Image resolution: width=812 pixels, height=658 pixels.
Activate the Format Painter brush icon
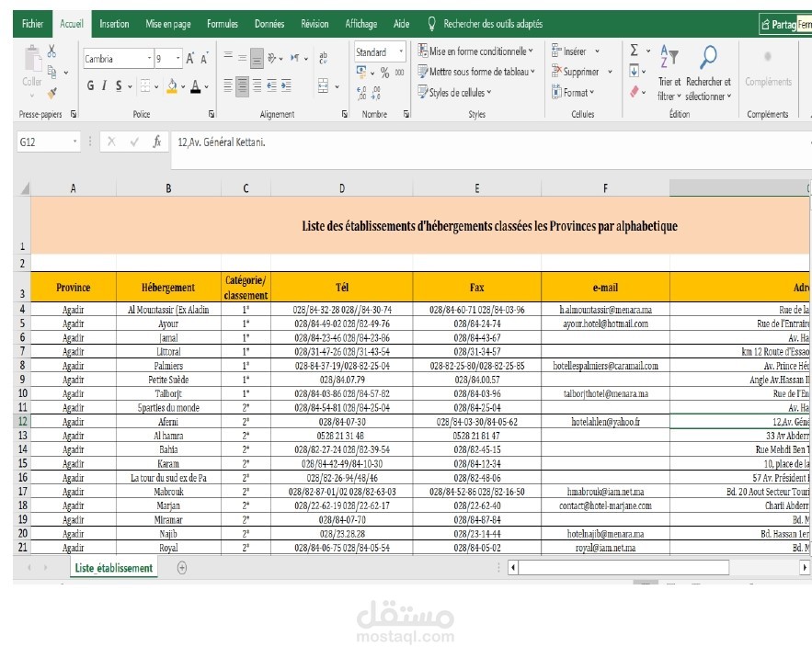point(51,93)
